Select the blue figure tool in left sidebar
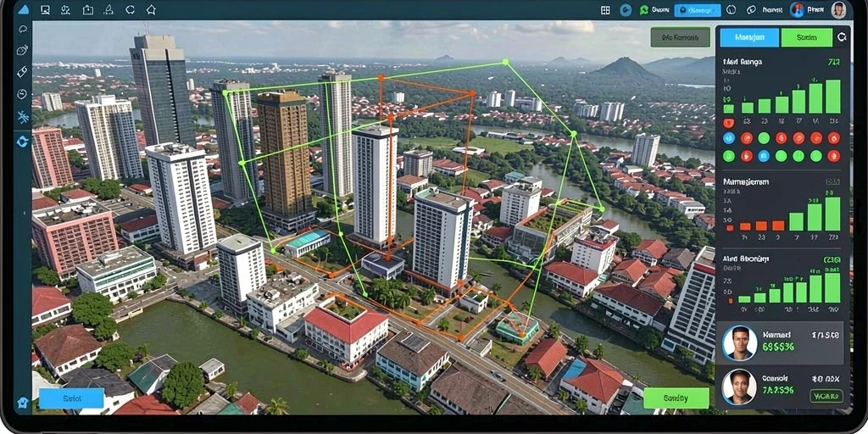 coord(23,117)
